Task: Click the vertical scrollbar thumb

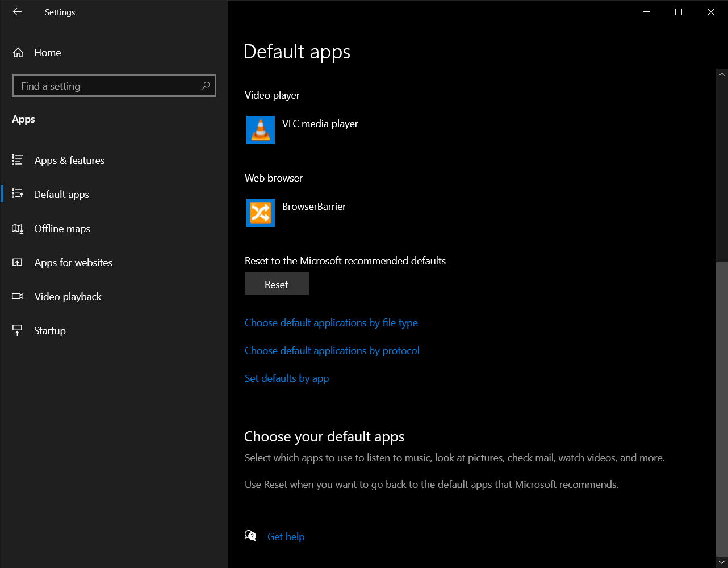Action: pyautogui.click(x=722, y=409)
